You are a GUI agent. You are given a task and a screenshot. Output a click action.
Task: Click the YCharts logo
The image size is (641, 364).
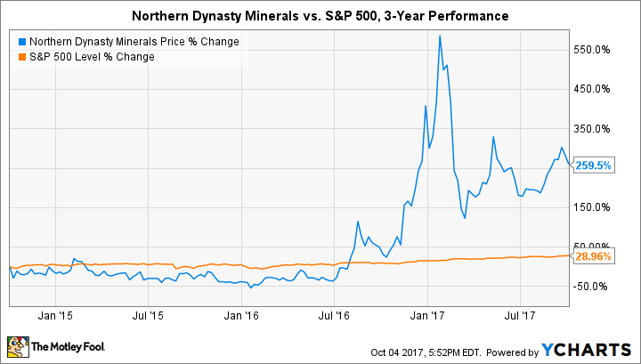591,347
